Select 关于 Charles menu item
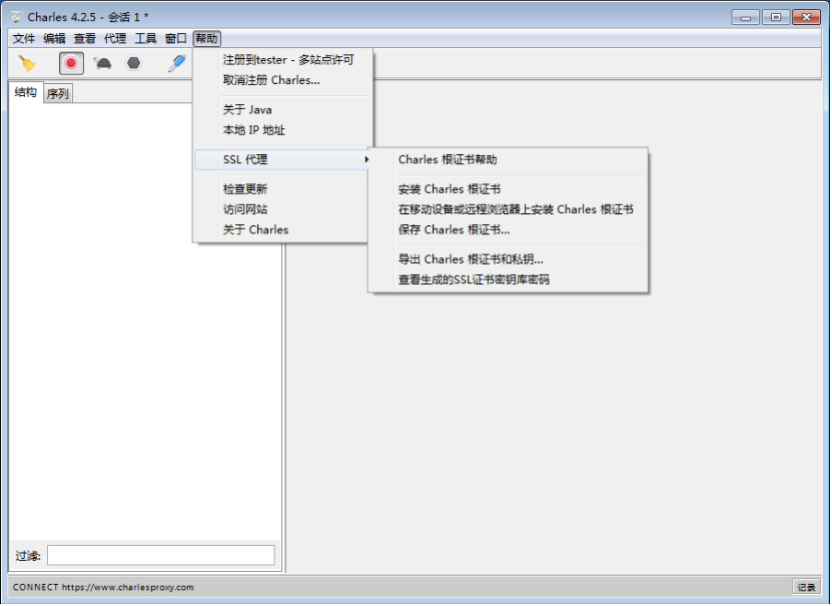 pyautogui.click(x=281, y=230)
